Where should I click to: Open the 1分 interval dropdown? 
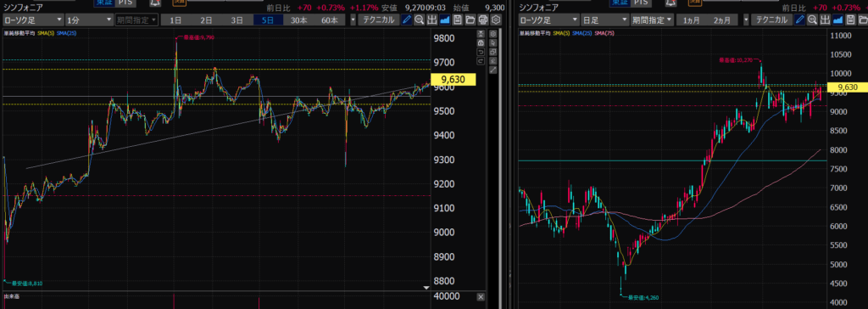pyautogui.click(x=88, y=20)
